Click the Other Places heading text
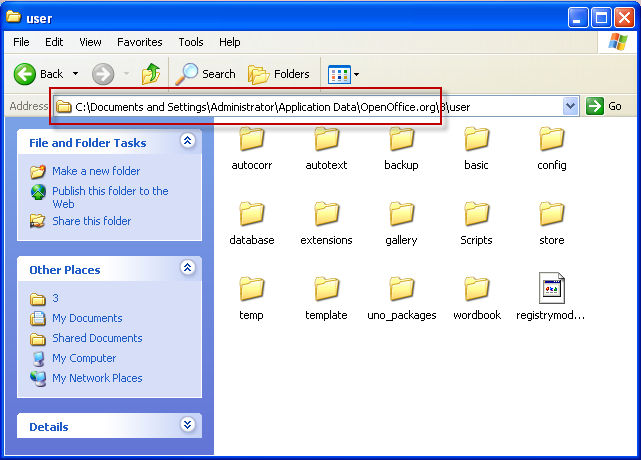Image resolution: width=641 pixels, height=460 pixels. coord(65,270)
